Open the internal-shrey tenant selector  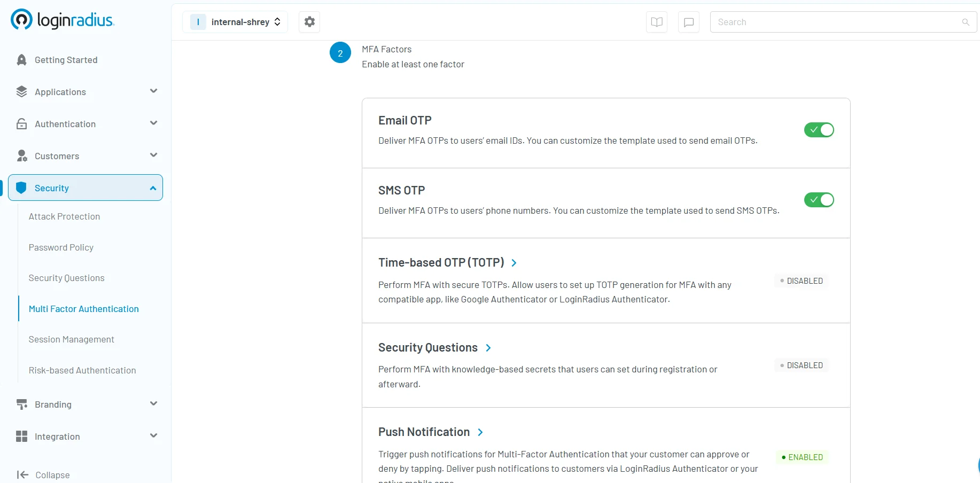[x=235, y=22]
